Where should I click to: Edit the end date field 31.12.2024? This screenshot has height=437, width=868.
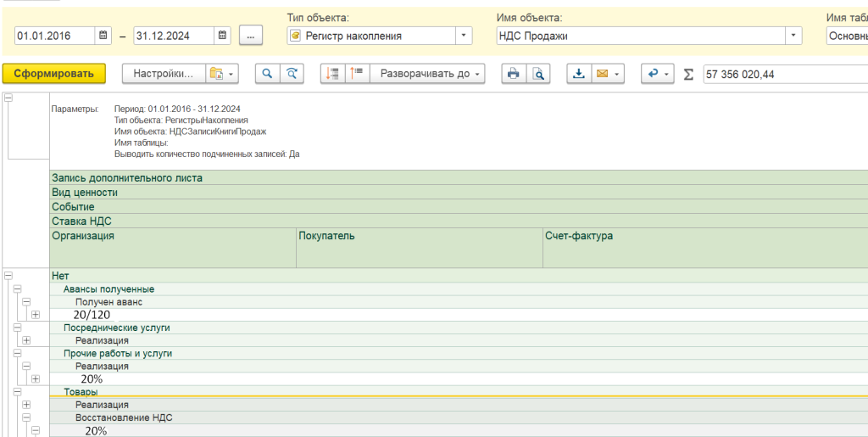(x=174, y=36)
